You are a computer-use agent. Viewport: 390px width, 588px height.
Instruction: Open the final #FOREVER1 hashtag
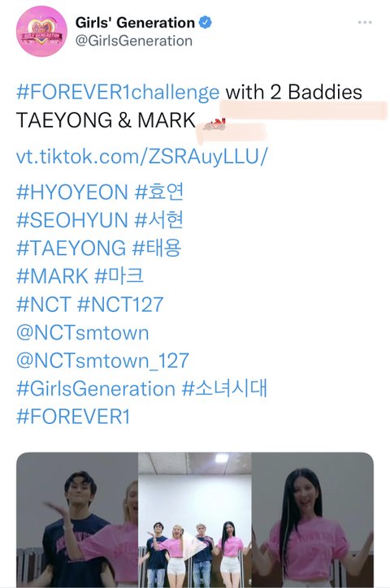[x=73, y=417]
